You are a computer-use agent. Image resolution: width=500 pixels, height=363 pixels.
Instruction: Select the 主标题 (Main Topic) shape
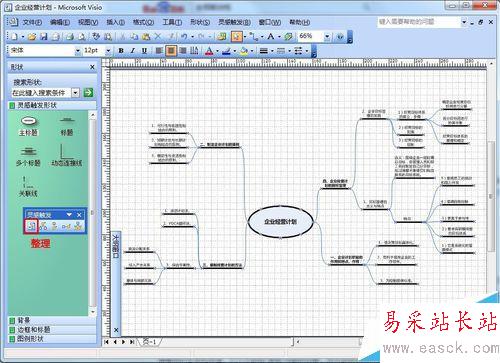click(x=29, y=126)
